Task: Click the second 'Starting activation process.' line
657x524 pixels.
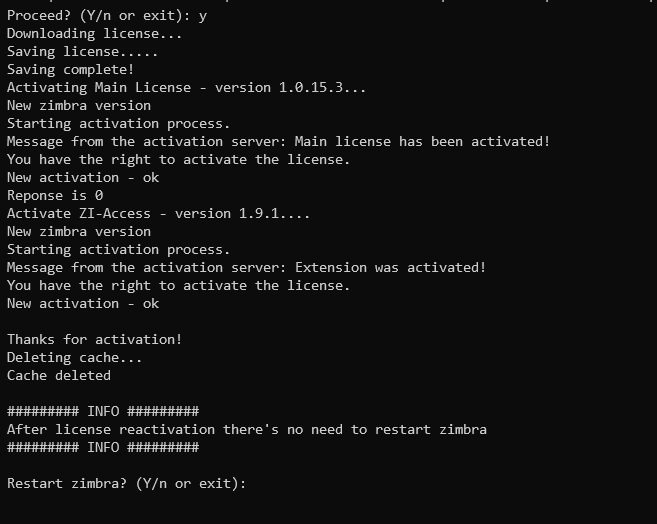Action: click(x=119, y=249)
